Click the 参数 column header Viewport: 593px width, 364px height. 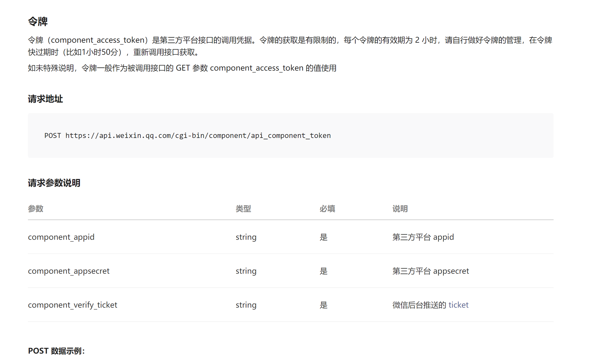pyautogui.click(x=36, y=209)
